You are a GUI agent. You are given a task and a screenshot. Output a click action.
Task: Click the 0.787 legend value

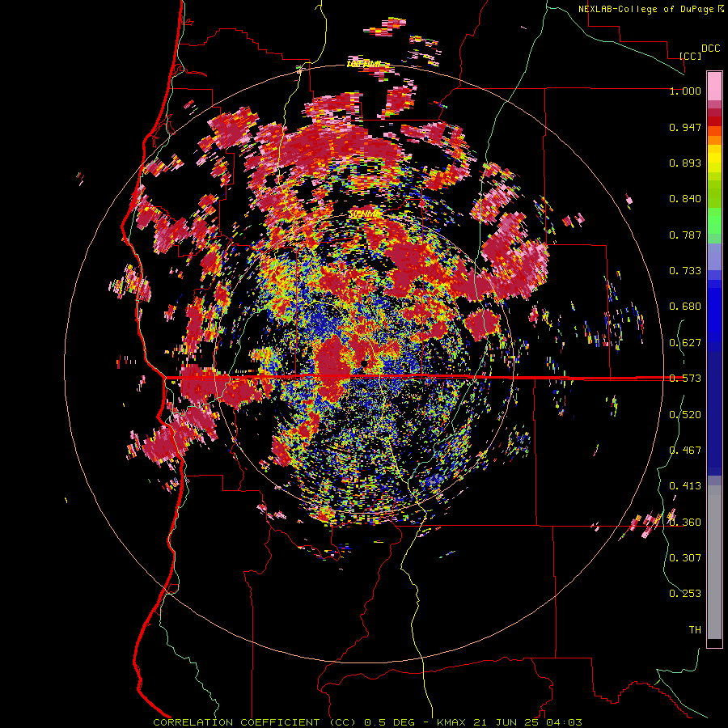click(x=685, y=235)
